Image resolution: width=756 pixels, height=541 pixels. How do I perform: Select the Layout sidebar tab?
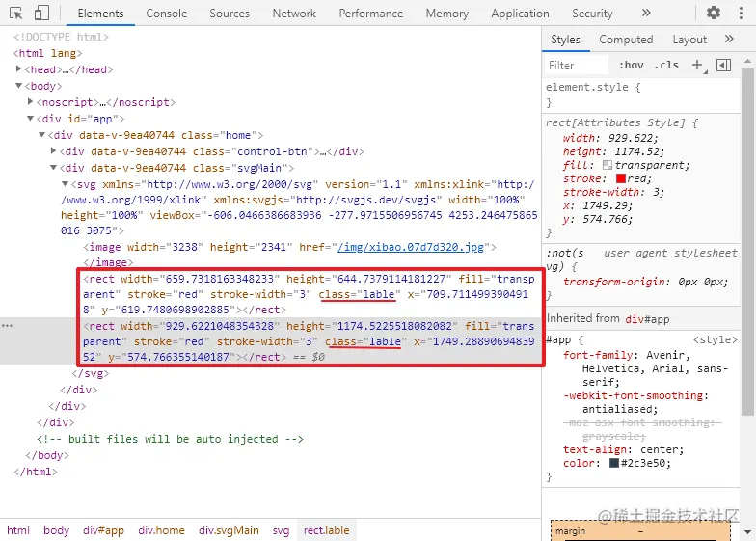pyautogui.click(x=689, y=40)
